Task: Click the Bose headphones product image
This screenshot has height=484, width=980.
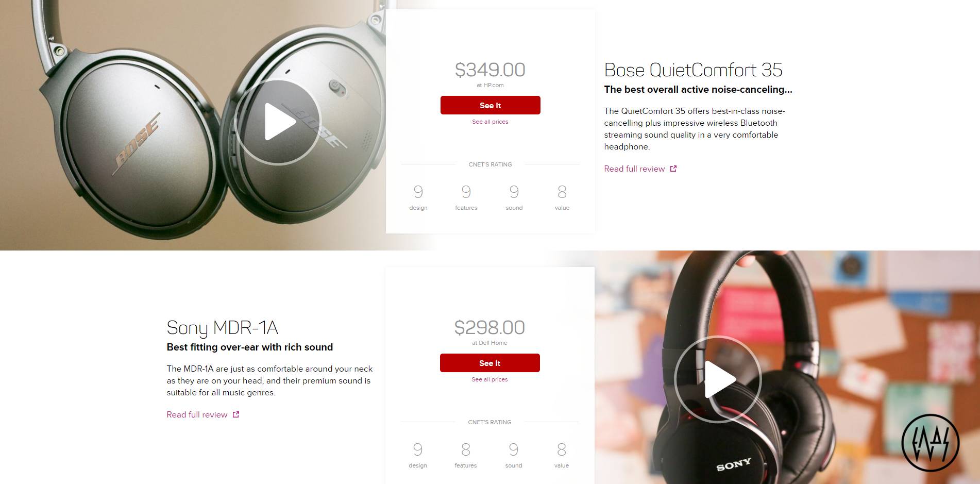Action: [193, 125]
